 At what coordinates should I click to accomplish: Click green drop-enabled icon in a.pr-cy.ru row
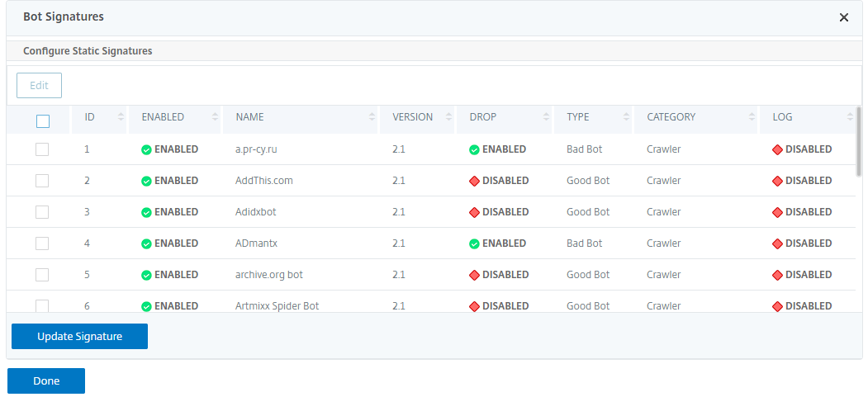[474, 150]
